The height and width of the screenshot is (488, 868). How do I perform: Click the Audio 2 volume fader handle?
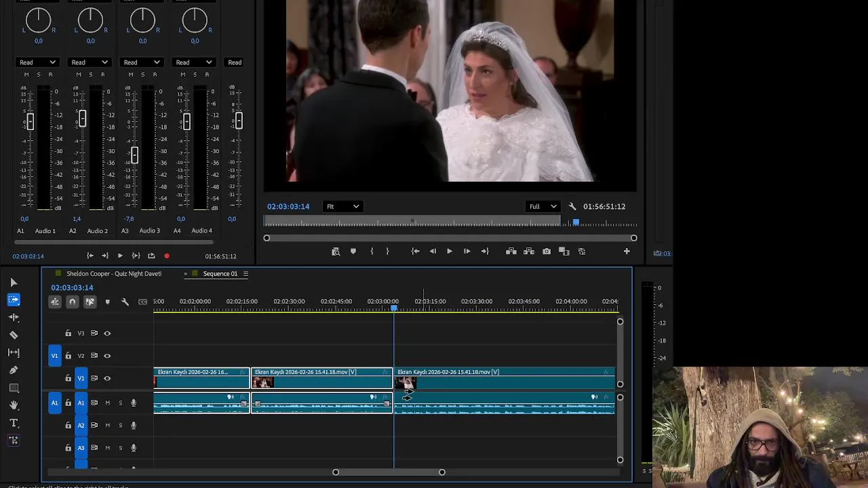click(x=82, y=119)
